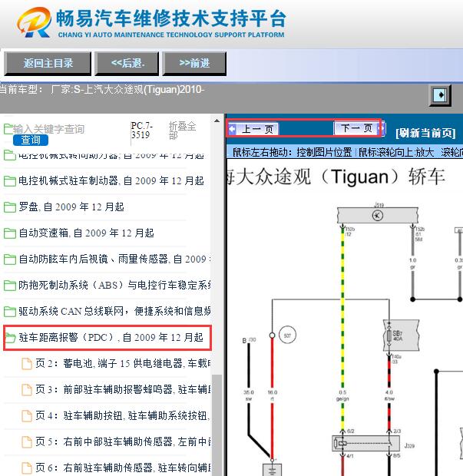This screenshot has height=476, width=463.
Task: Open 页 5: 右前中部驻车辅助传感器
Action: 124,441
